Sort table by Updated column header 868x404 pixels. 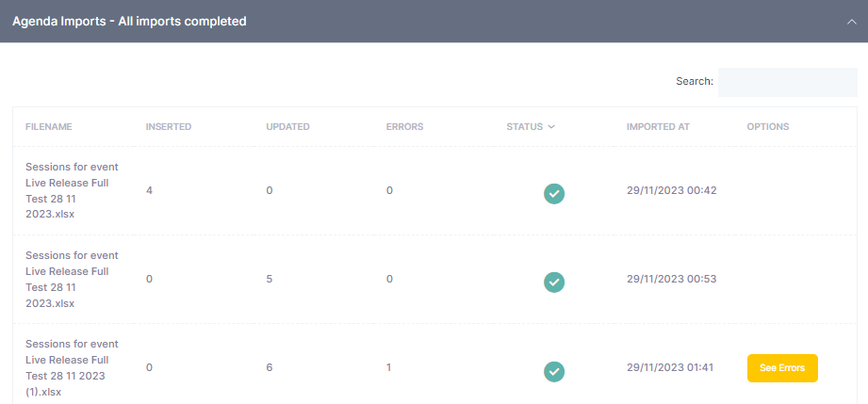tap(288, 127)
